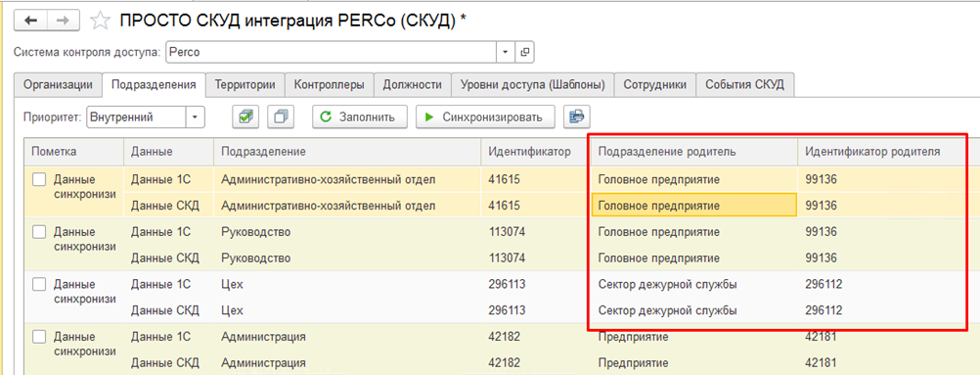Image resolution: width=980 pixels, height=375 pixels.
Task: Open the Приоритет dropdown arrow
Action: tap(196, 117)
